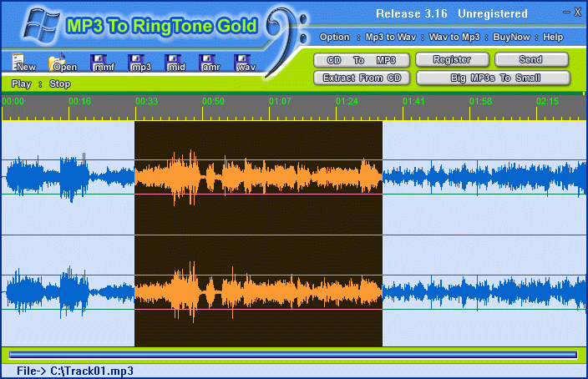Click the 00:33 timeline marker
This screenshot has width=588, height=379.
point(147,101)
